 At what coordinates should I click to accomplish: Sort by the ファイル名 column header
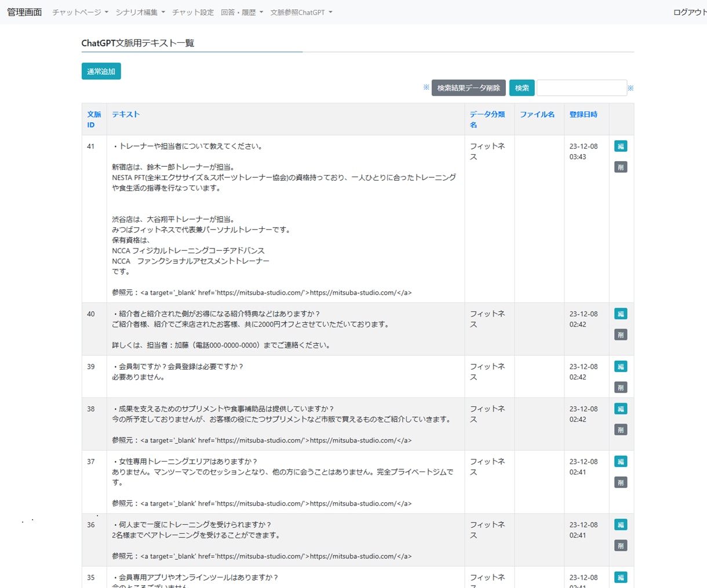point(537,114)
